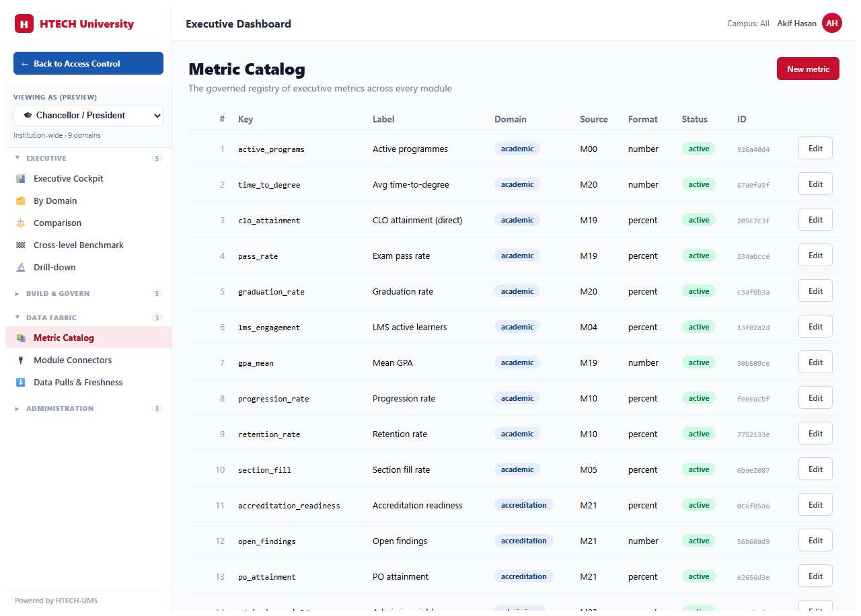Open the Viewing As role dropdown
Image resolution: width=861 pixels, height=616 pixels.
point(88,116)
